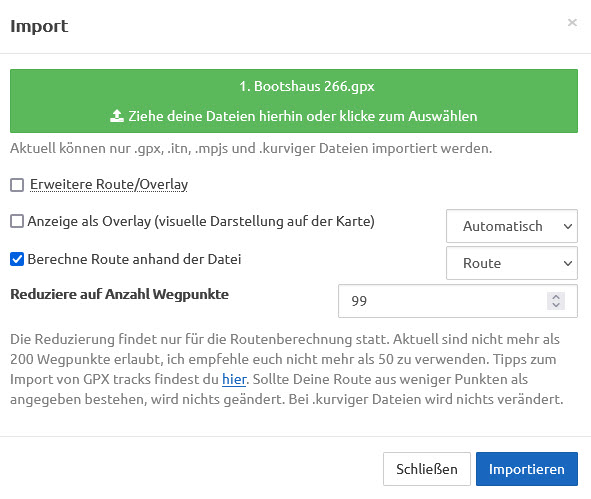The width and height of the screenshot is (591, 499).
Task: Click the file name 1. Bootshaus 266.gpx
Action: [x=307, y=86]
